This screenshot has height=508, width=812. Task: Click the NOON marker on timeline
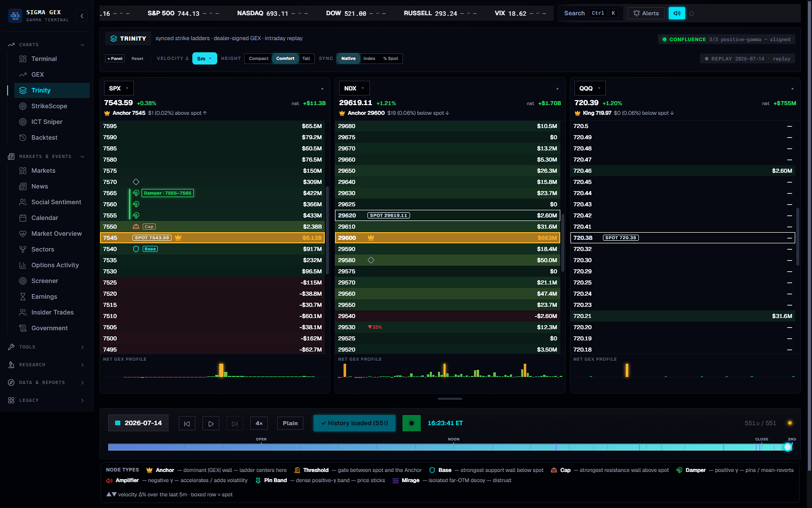coord(454,439)
